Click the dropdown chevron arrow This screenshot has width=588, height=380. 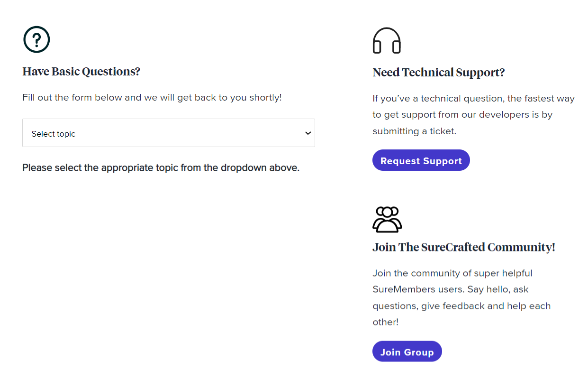(308, 133)
